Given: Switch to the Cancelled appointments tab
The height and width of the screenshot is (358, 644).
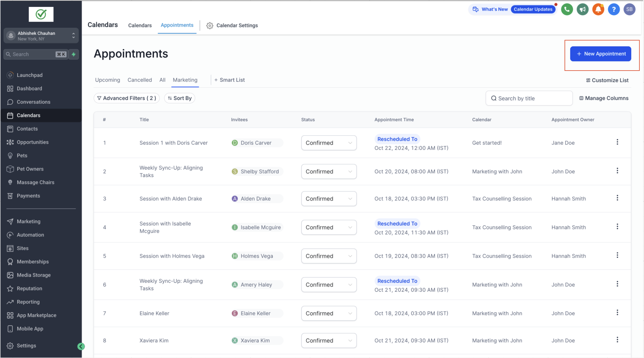Looking at the screenshot, I should 140,80.
